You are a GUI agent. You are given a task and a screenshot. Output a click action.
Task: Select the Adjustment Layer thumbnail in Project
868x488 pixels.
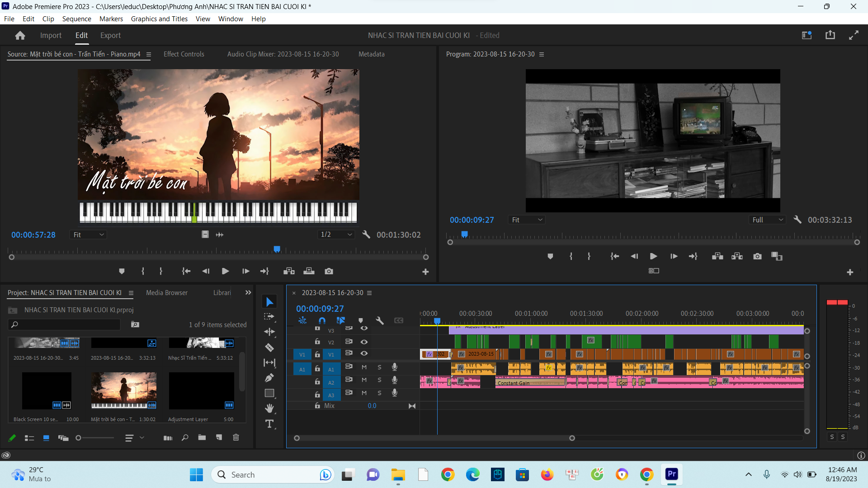(201, 391)
